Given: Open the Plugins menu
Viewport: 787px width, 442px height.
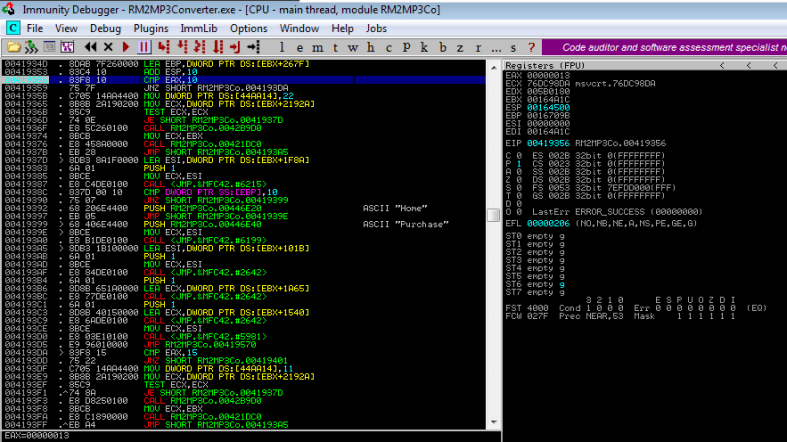Looking at the screenshot, I should (151, 28).
